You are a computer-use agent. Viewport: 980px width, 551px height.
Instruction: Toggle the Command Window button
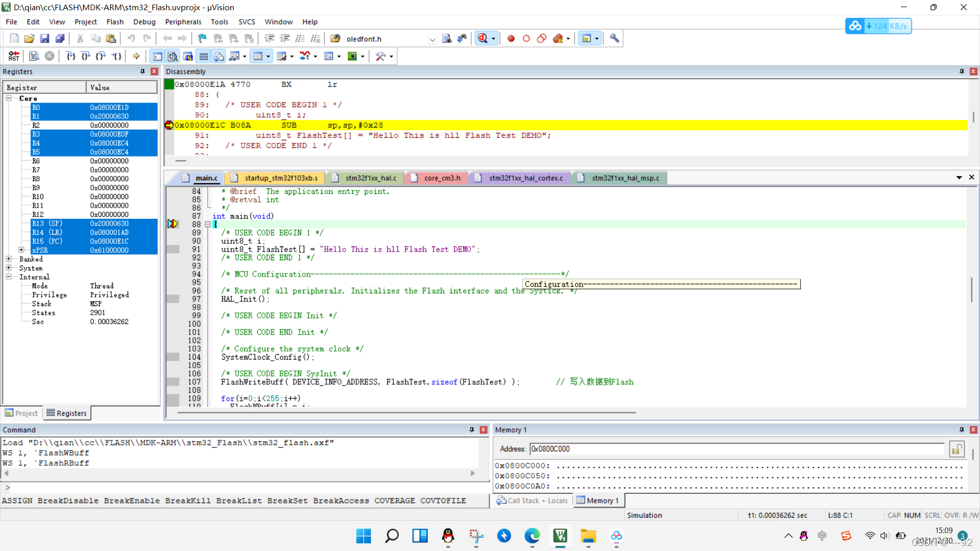[157, 56]
